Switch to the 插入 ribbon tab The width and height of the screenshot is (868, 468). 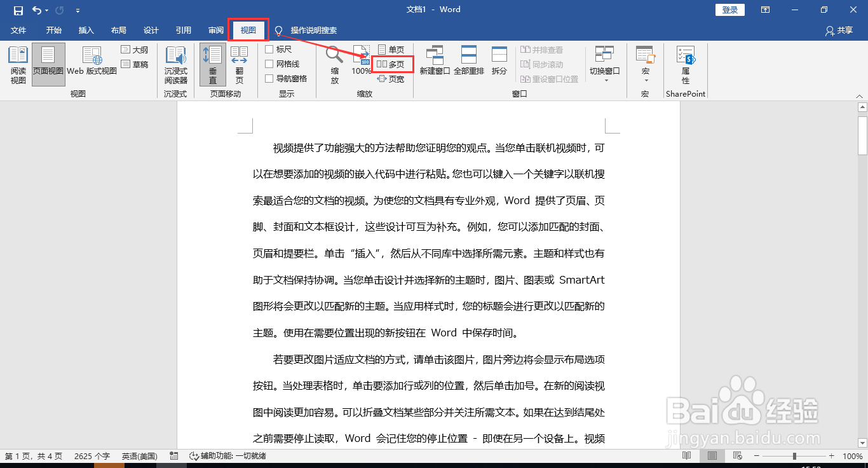86,30
